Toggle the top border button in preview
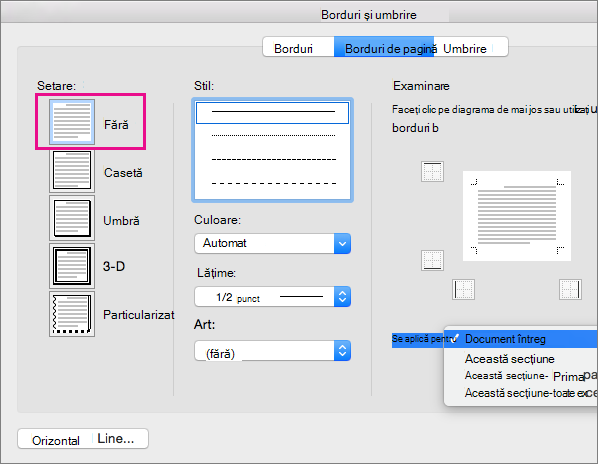Screen dimensions: 598x464 [x=432, y=171]
